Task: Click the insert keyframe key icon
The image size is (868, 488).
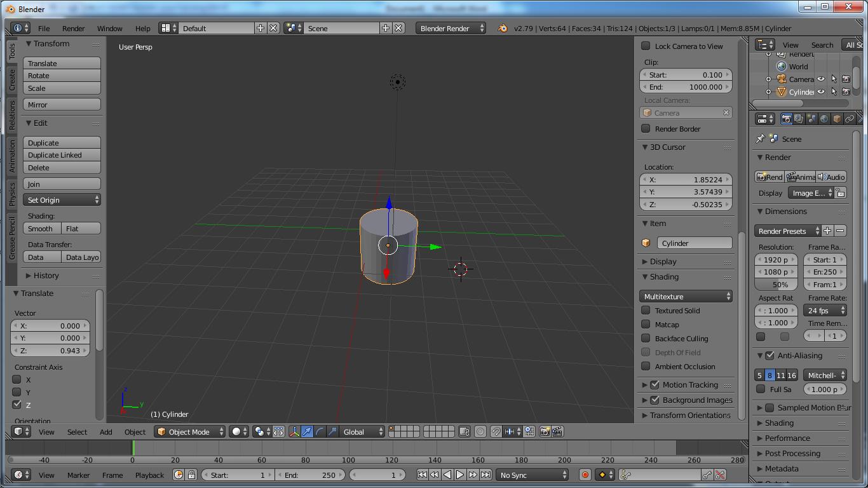Action: [707, 475]
